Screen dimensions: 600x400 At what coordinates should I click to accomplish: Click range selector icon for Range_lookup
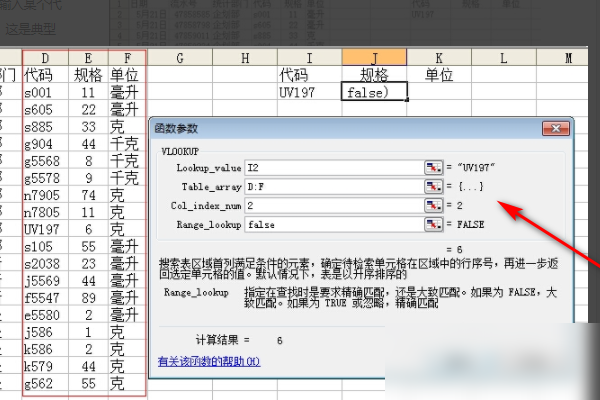tap(433, 224)
